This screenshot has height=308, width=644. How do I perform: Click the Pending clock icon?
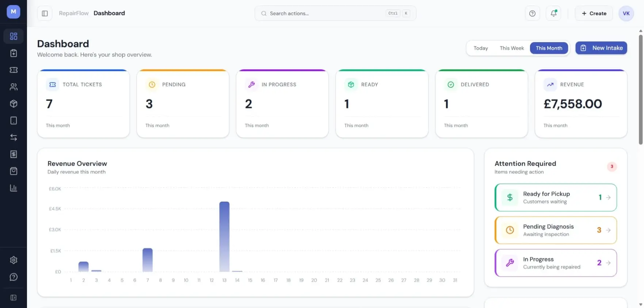152,84
